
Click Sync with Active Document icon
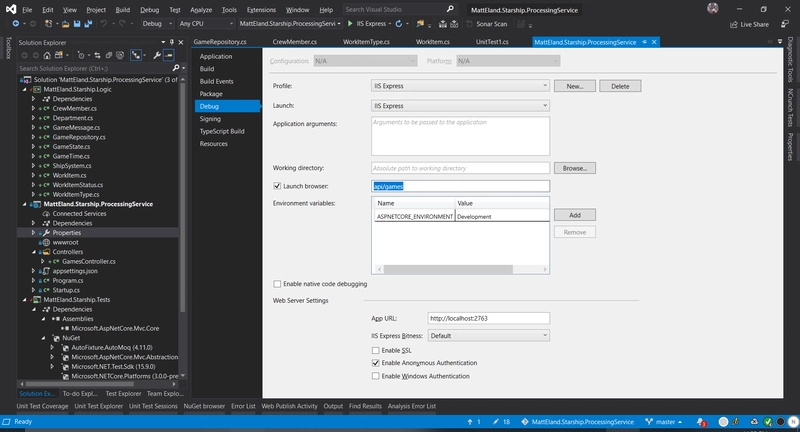[97, 55]
